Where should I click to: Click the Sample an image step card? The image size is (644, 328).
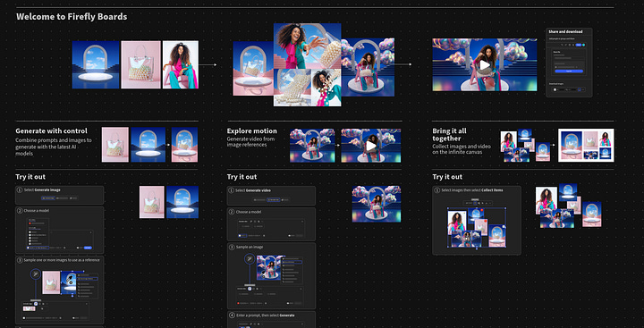click(271, 276)
